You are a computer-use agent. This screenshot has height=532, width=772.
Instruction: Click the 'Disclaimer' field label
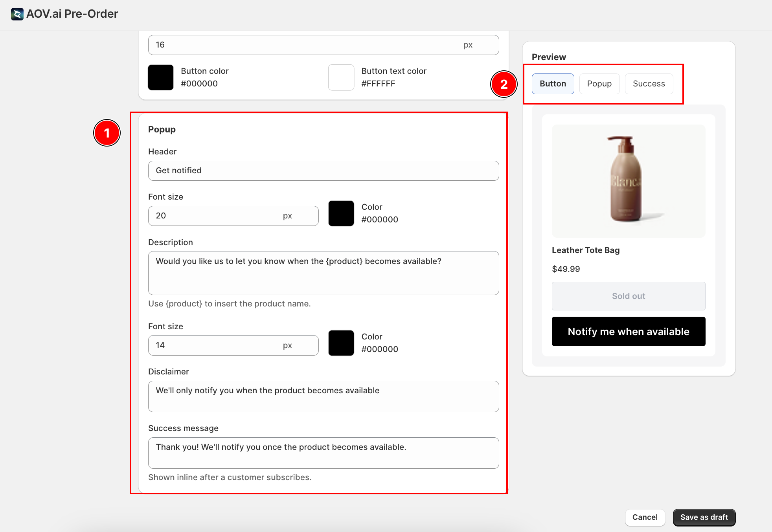point(169,372)
